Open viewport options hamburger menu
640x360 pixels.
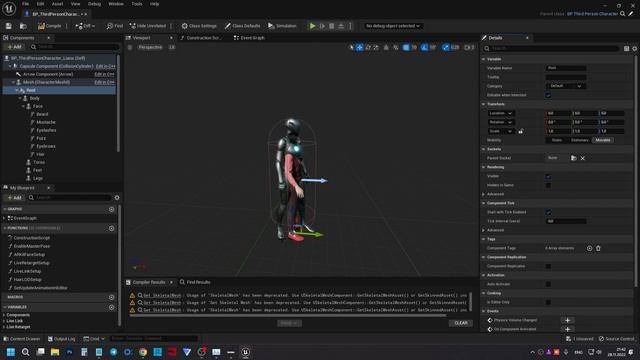[130, 47]
